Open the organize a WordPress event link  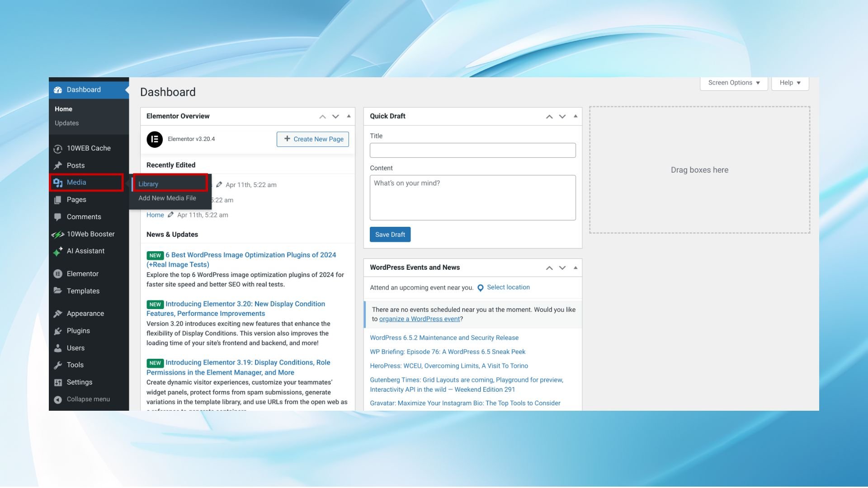[x=419, y=319]
